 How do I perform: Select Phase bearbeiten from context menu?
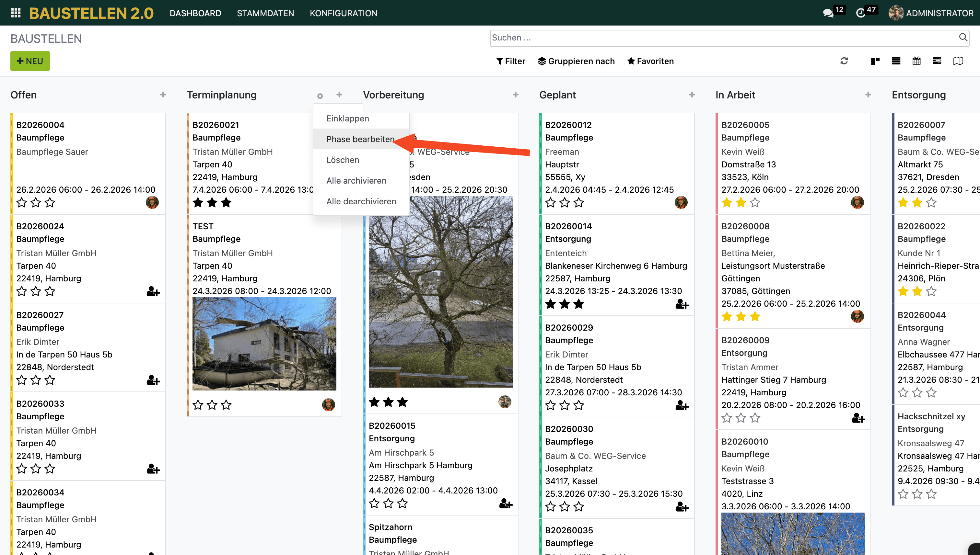click(x=360, y=139)
